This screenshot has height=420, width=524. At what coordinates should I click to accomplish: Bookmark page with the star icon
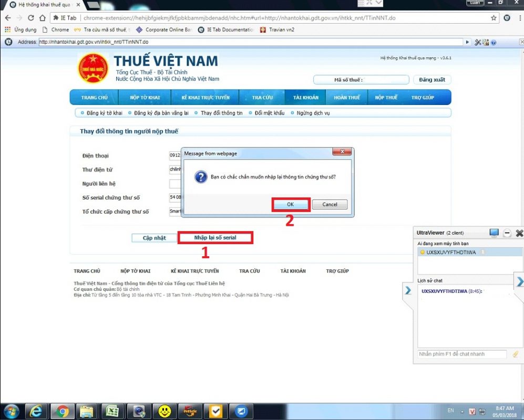click(494, 18)
